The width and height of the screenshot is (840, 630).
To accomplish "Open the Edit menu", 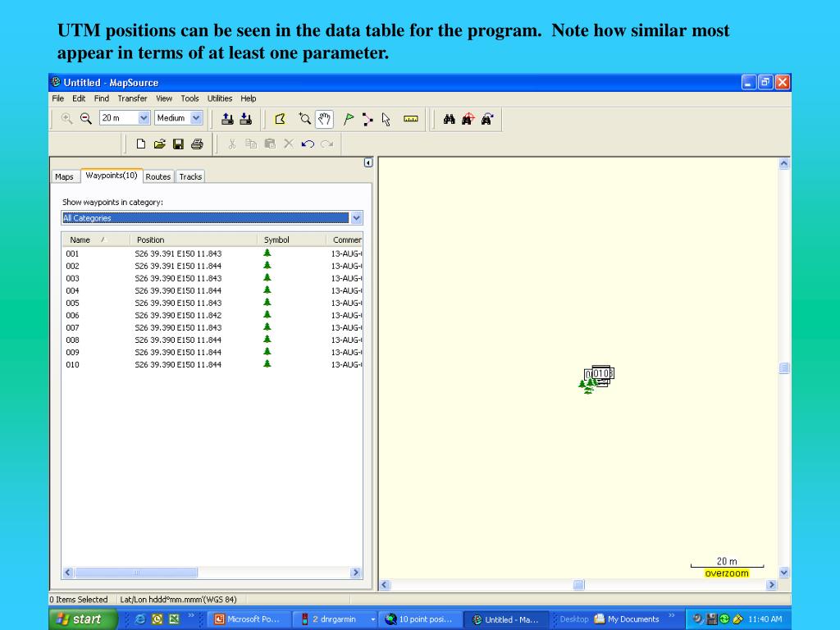I will coord(79,98).
